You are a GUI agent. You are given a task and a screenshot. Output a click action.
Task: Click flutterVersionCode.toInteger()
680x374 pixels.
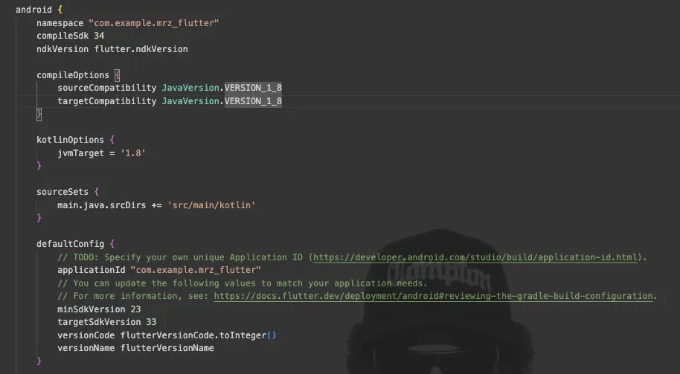(x=198, y=335)
